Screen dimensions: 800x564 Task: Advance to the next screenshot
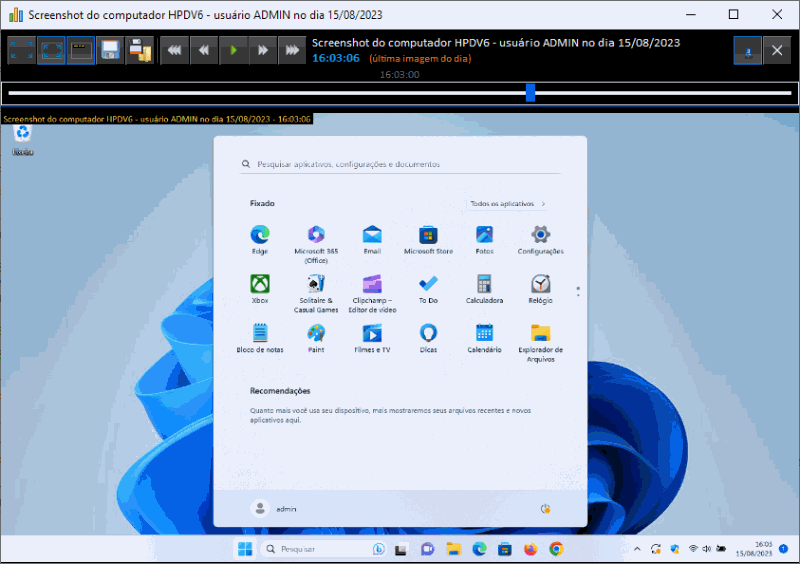click(x=263, y=50)
